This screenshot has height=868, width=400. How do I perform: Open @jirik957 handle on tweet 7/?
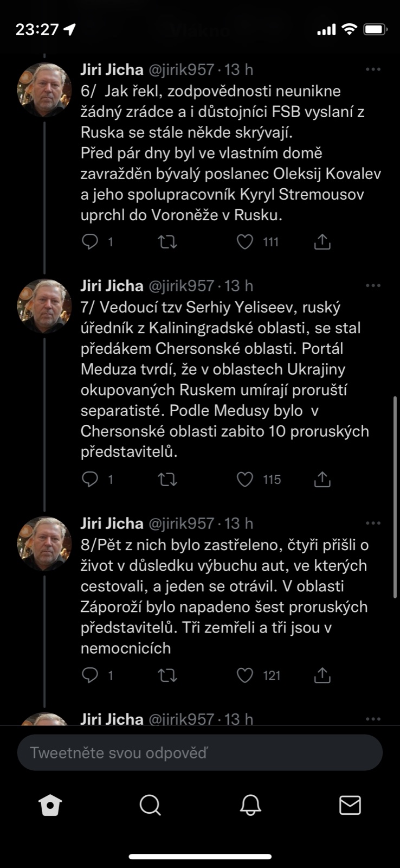coord(182,286)
